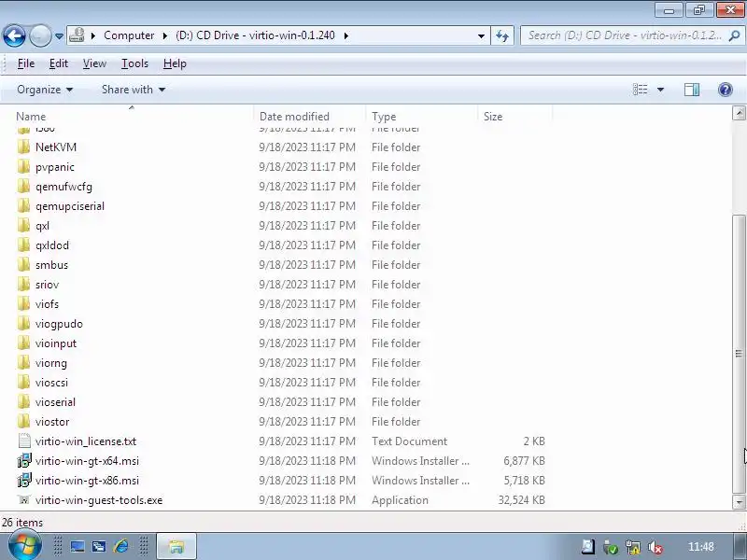Open the Organize dropdown
The height and width of the screenshot is (560, 747).
click(x=45, y=90)
